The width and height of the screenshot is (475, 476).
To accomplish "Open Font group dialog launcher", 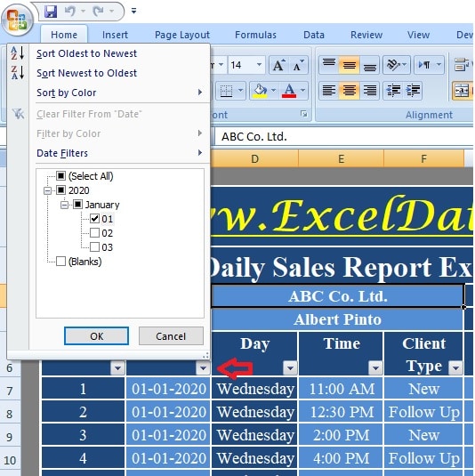I will pos(303,114).
